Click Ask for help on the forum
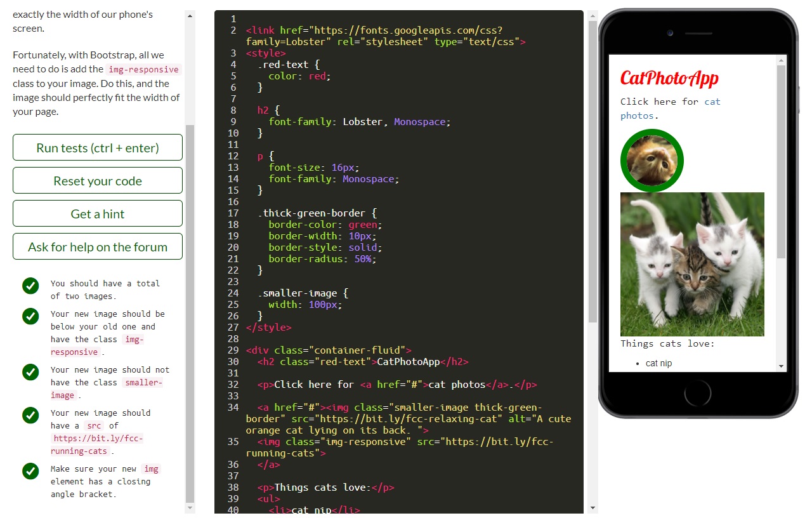This screenshot has height=518, width=812. (97, 246)
